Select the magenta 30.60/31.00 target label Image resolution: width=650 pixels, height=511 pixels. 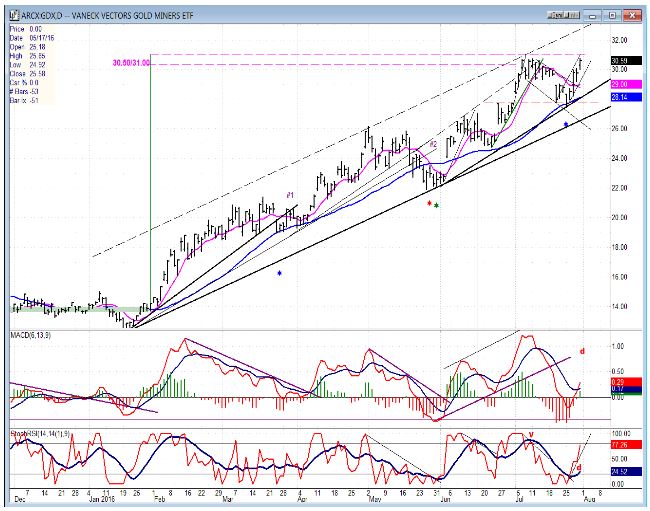(x=131, y=63)
